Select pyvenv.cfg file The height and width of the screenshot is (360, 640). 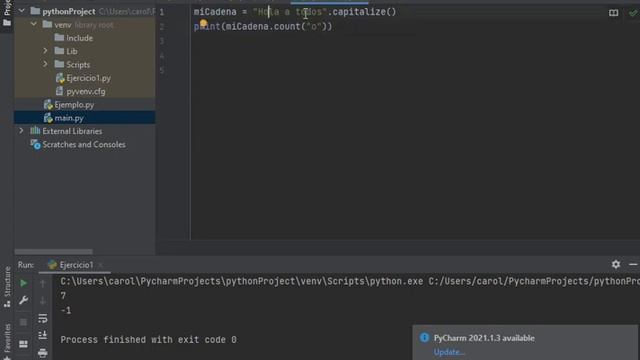coord(86,91)
